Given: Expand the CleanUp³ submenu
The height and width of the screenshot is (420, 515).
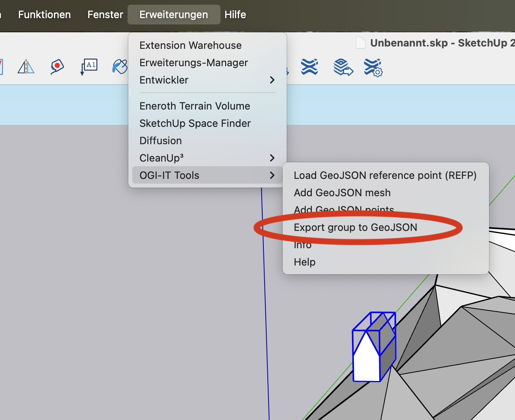Looking at the screenshot, I should (x=207, y=158).
